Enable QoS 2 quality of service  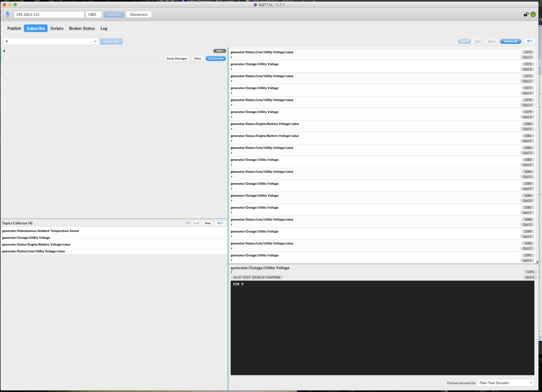tap(491, 41)
